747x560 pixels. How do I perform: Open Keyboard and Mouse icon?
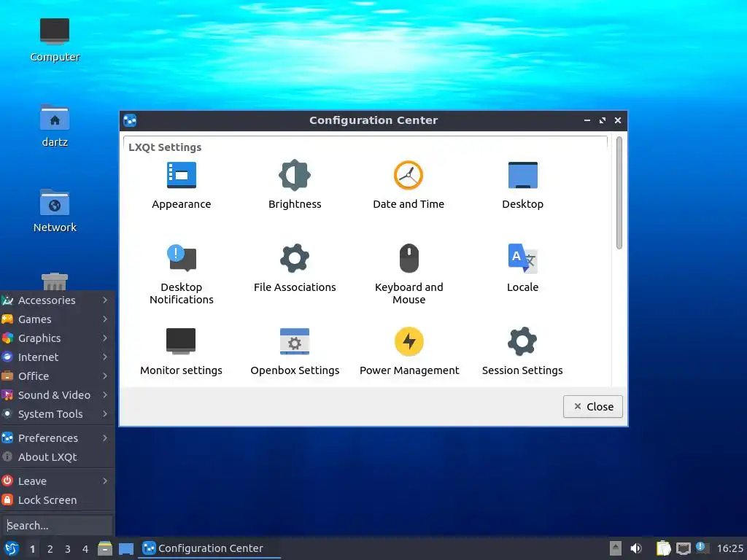pos(409,258)
